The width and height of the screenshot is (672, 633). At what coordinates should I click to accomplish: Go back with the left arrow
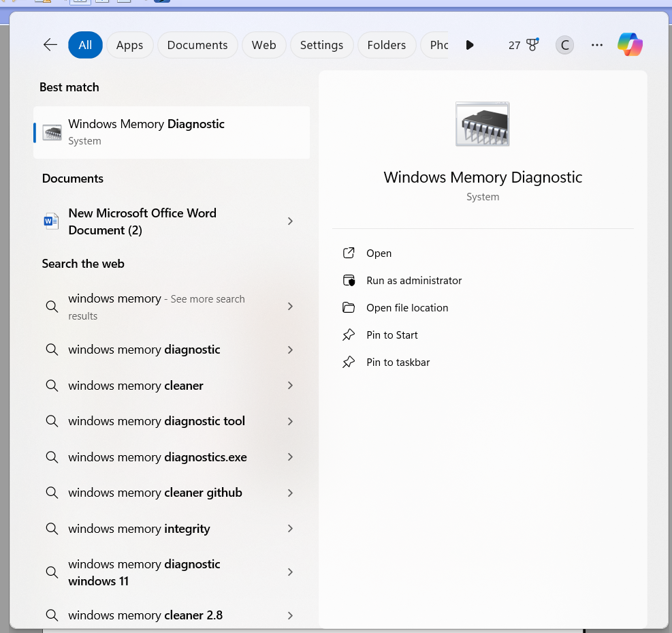pos(50,44)
